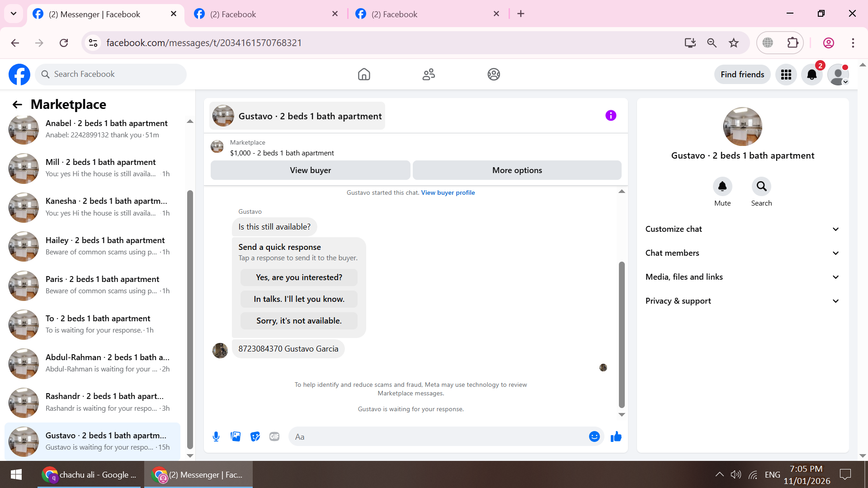Viewport: 868px width, 488px height.
Task: Switch to the second Facebook tab
Action: click(x=266, y=14)
